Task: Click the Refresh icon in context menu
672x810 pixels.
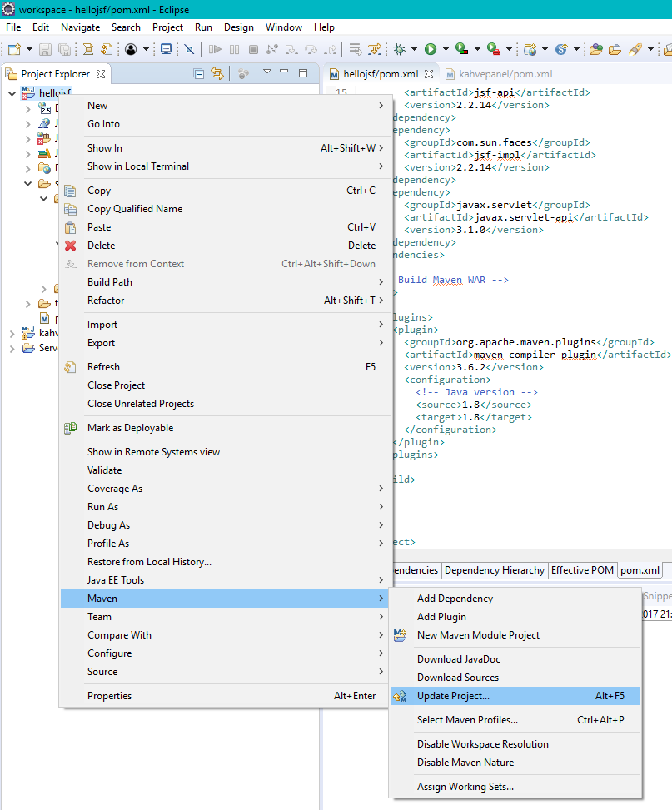Action: point(70,367)
